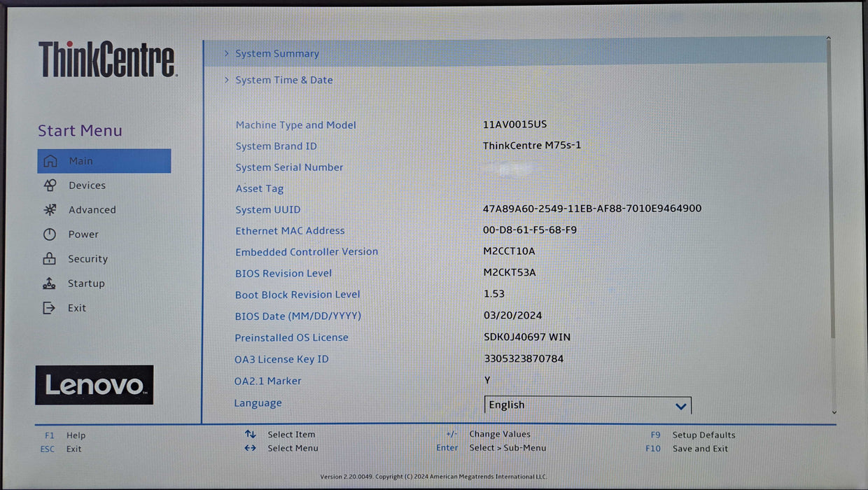Click the ThinkCentre logo
This screenshot has height=490, width=868.
(108, 59)
